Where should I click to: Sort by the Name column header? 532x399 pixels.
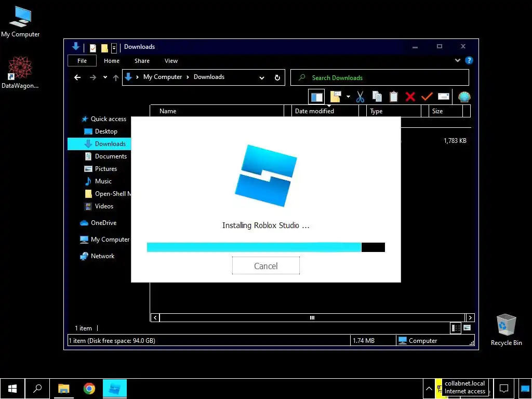click(x=217, y=111)
